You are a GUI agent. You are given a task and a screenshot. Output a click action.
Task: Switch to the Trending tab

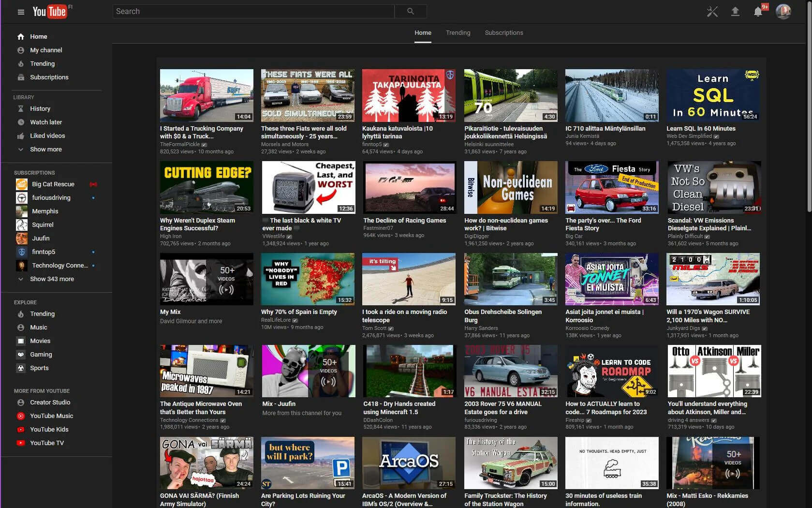click(458, 33)
